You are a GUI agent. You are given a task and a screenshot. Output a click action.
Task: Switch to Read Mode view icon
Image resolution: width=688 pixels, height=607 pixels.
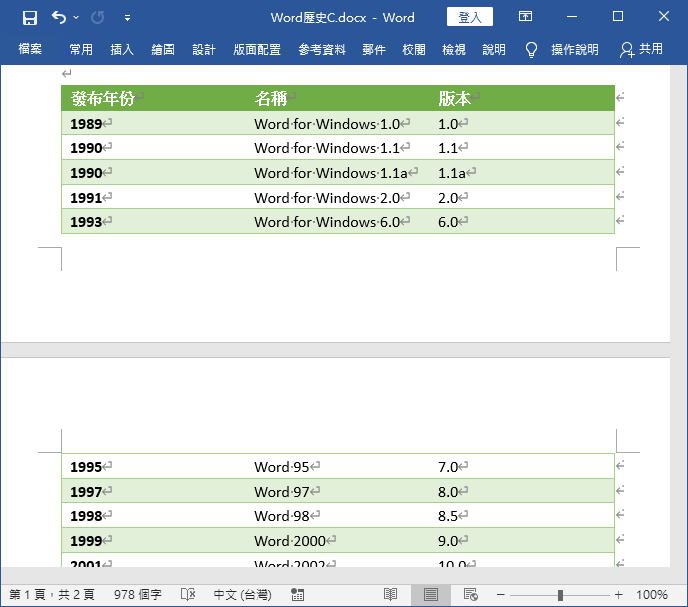[390, 595]
